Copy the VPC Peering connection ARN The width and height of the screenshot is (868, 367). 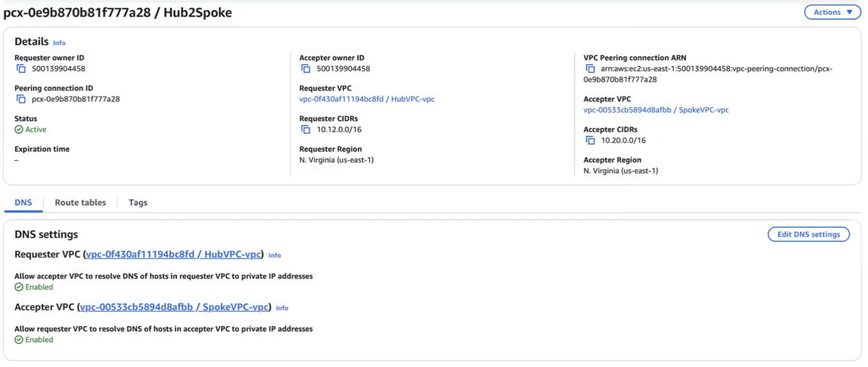pyautogui.click(x=590, y=69)
